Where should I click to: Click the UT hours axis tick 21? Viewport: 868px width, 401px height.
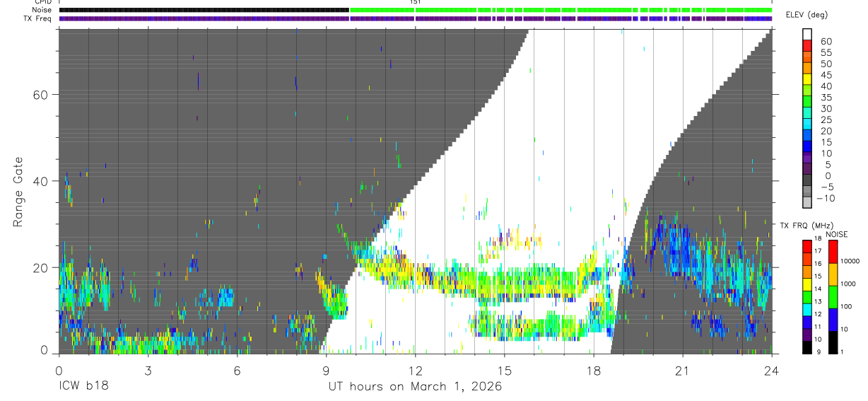point(682,371)
